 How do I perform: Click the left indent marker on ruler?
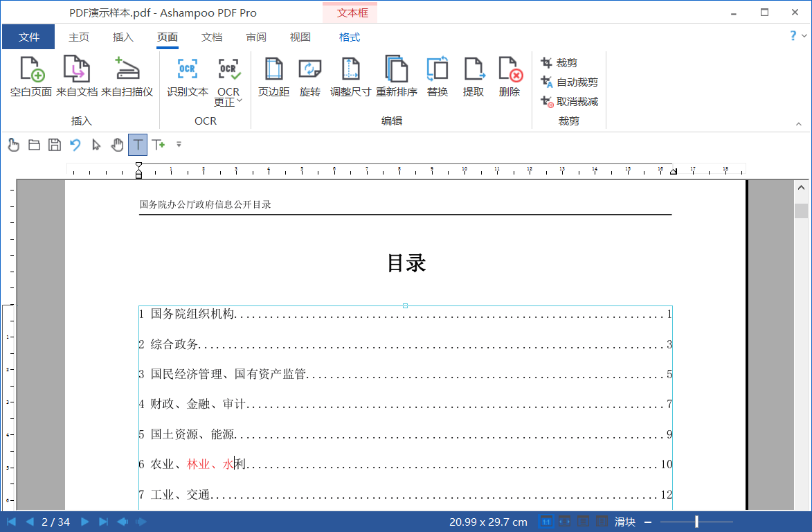(x=138, y=170)
